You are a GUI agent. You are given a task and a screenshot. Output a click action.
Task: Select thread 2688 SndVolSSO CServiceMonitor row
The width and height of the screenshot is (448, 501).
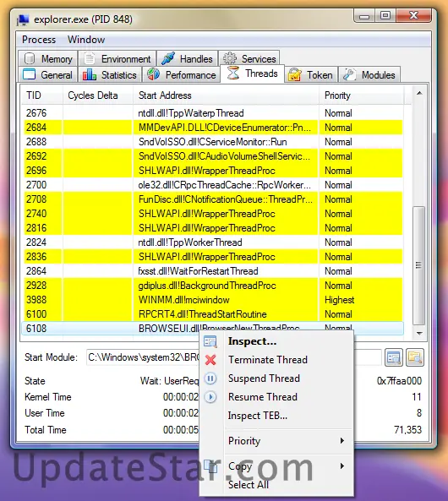(x=212, y=142)
